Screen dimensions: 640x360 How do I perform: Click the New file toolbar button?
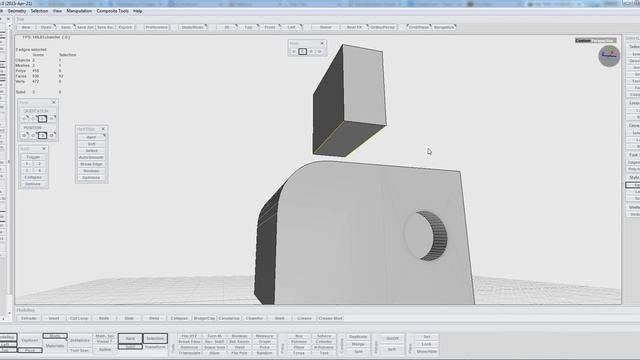[x=26, y=27]
